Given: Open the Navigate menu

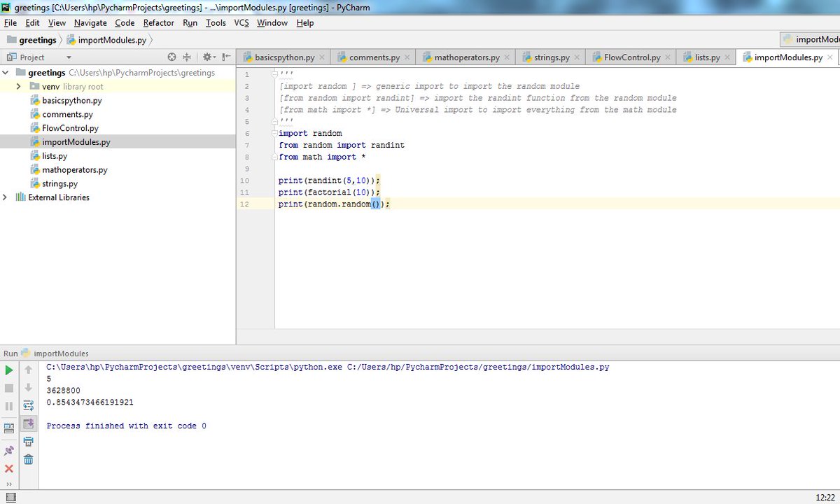Looking at the screenshot, I should (90, 23).
